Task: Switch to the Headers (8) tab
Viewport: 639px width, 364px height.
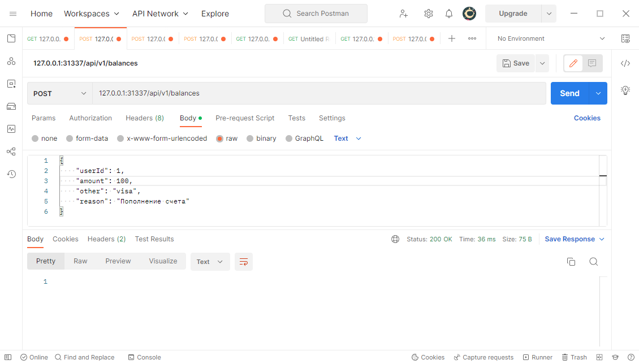Action: point(145,118)
